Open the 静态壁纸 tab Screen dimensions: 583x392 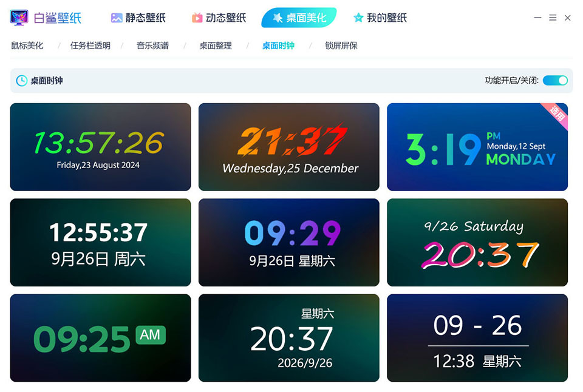click(x=138, y=18)
